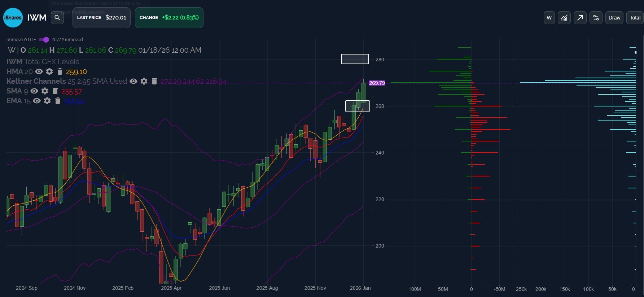This screenshot has height=297, width=644.
Task: Open the W timeframe selector
Action: click(549, 18)
